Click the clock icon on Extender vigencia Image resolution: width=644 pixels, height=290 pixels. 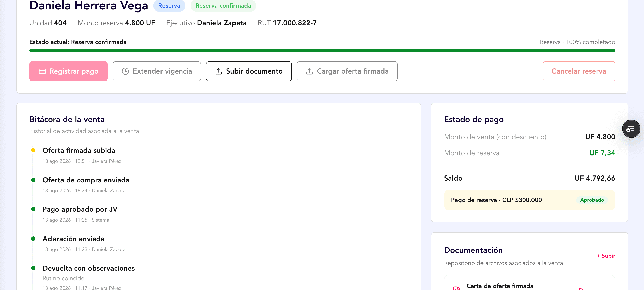click(x=125, y=71)
